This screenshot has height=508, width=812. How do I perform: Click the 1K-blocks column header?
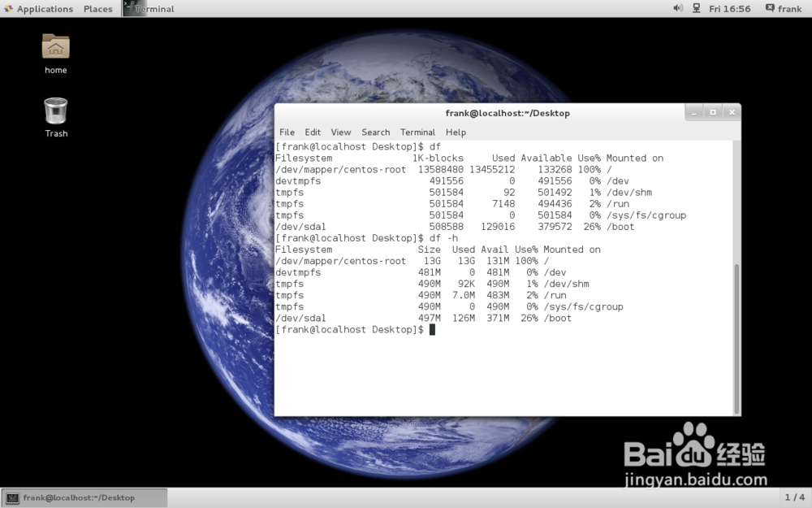438,158
